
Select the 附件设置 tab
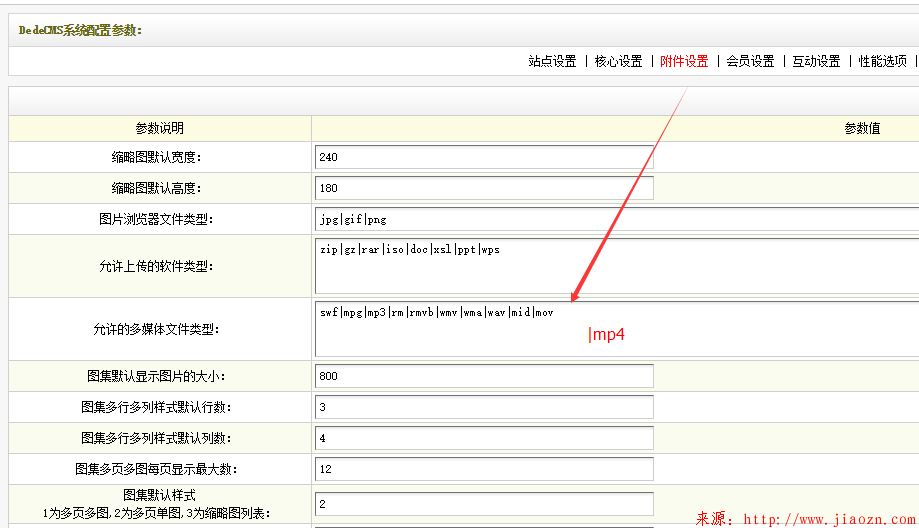tap(684, 61)
